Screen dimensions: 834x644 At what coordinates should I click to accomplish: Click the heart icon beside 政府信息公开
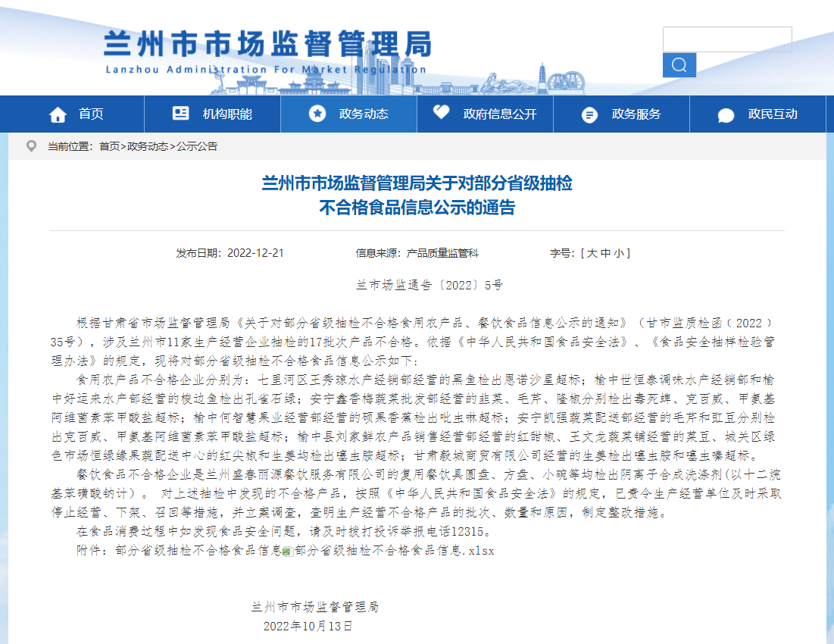442,111
